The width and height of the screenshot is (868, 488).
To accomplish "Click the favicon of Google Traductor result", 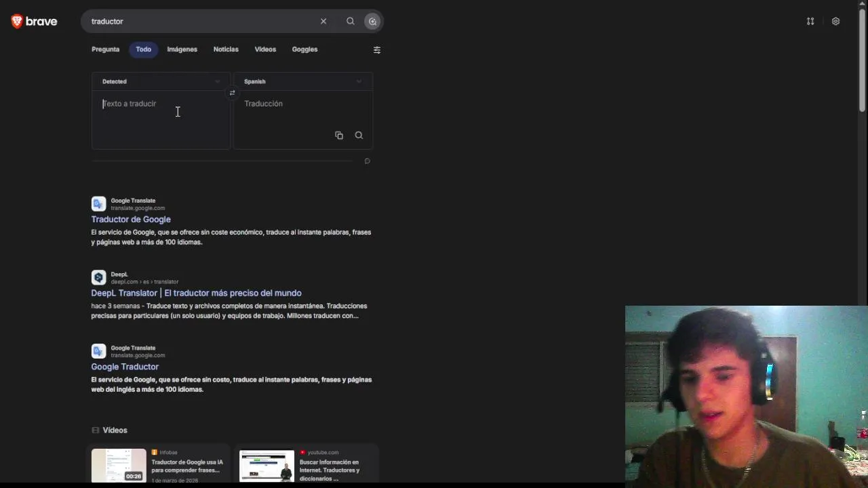I will pyautogui.click(x=98, y=351).
